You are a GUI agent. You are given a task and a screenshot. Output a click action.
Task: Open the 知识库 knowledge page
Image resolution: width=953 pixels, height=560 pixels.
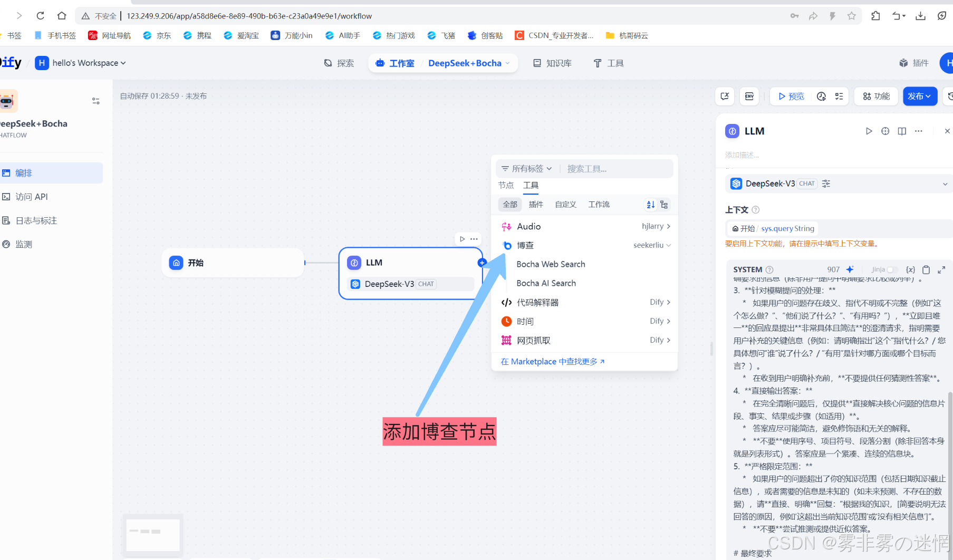(552, 63)
